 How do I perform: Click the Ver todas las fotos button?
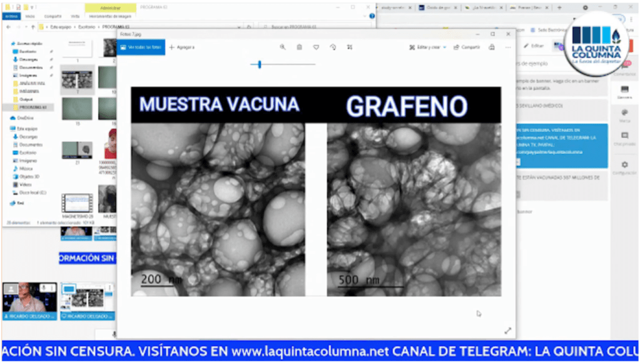coord(141,47)
